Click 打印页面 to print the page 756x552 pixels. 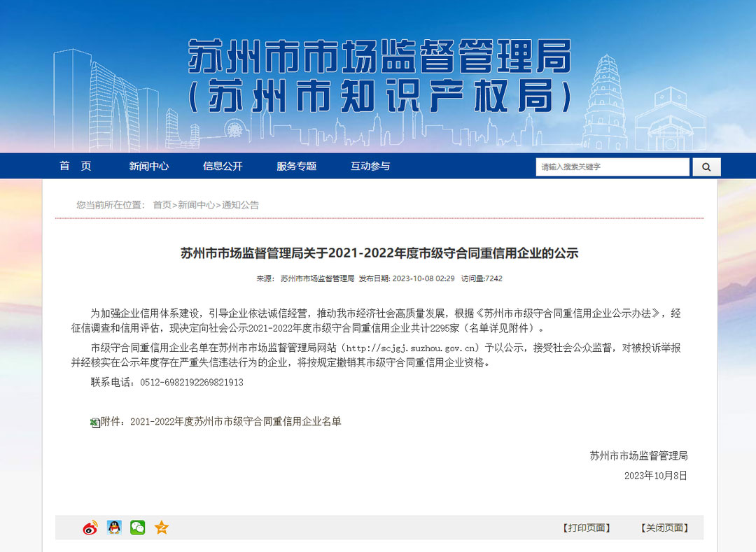click(587, 528)
